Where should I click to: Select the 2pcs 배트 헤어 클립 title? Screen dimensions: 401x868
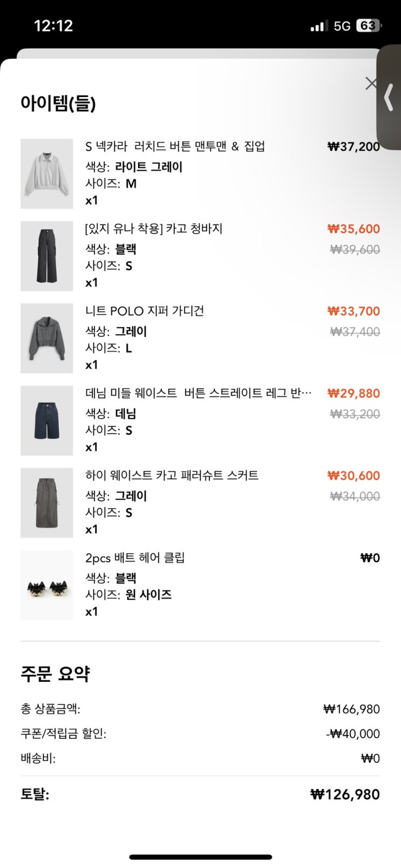pyautogui.click(x=135, y=558)
